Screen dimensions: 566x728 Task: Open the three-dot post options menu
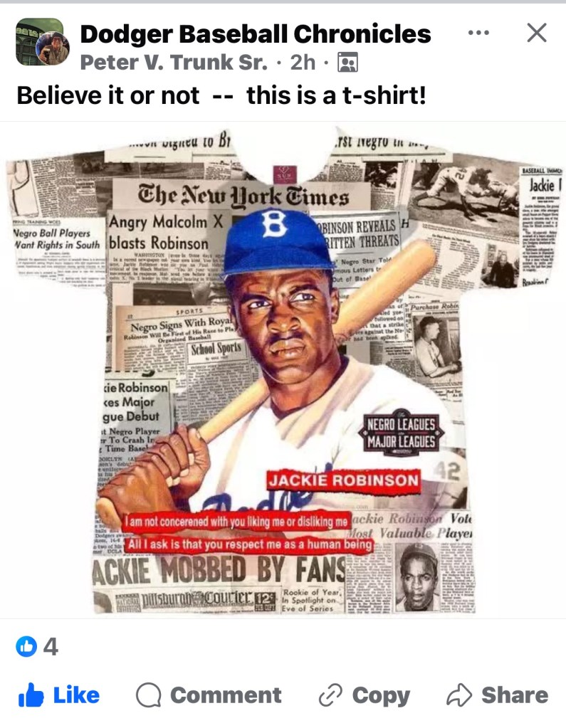tap(478, 33)
